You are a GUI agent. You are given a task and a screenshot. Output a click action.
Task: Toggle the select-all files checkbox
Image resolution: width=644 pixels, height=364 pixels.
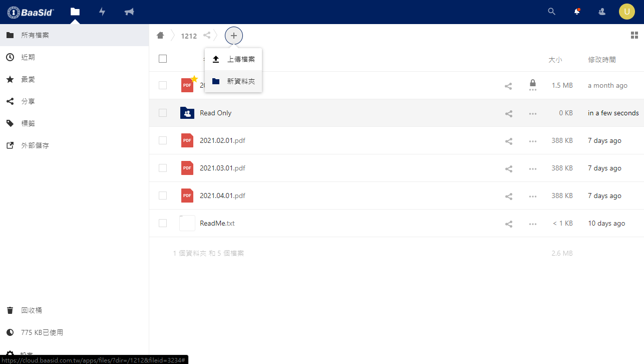tap(163, 59)
